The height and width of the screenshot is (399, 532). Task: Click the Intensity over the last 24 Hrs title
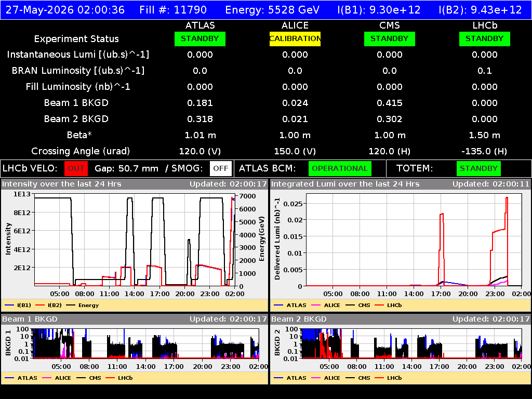pyautogui.click(x=61, y=184)
